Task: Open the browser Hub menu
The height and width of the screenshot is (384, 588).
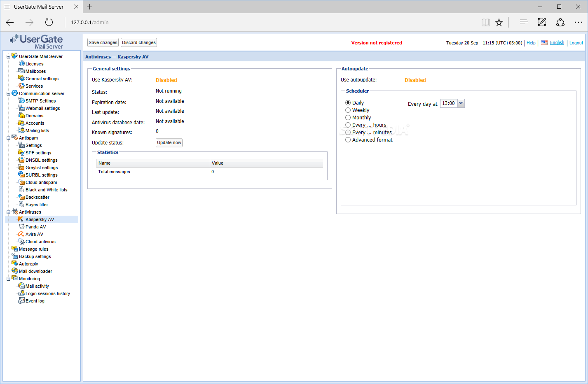Action: click(x=524, y=22)
